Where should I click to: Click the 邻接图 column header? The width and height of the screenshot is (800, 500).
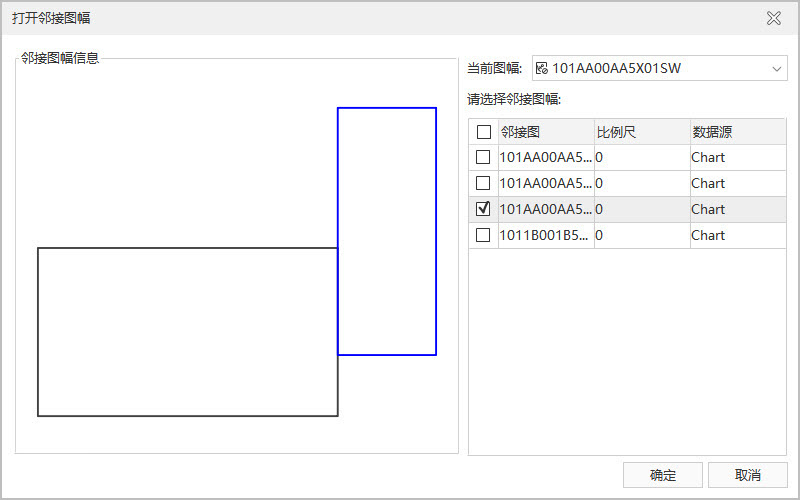coord(545,132)
